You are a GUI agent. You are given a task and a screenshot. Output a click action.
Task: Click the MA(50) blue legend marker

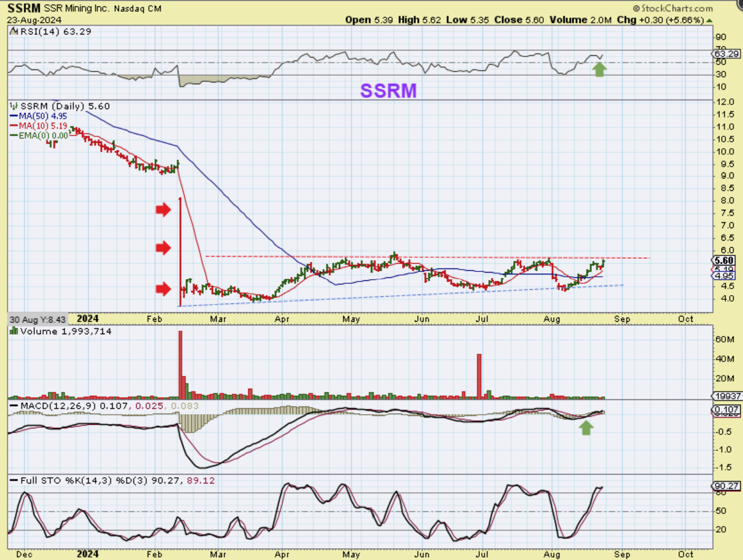[14, 117]
